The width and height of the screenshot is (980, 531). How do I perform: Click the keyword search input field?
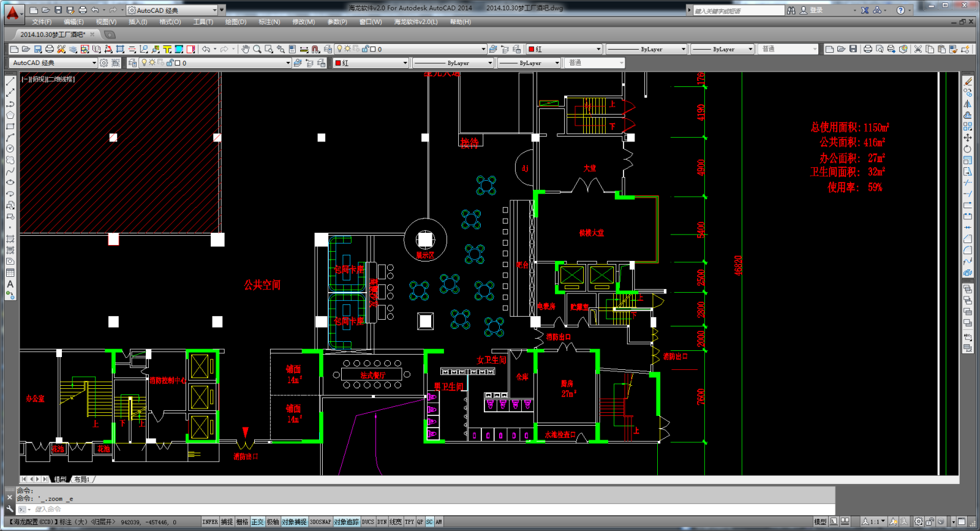[x=738, y=10]
